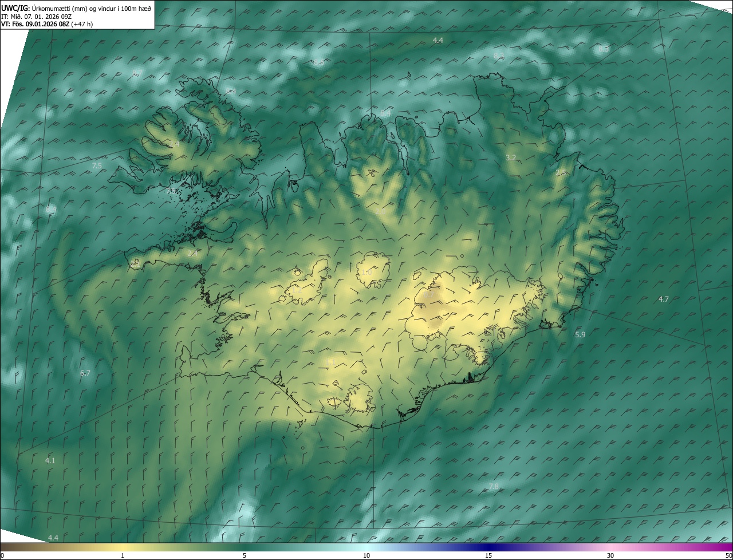The image size is (733, 560).
Task: Click the "4.1" value label on the map
Action: click(50, 460)
